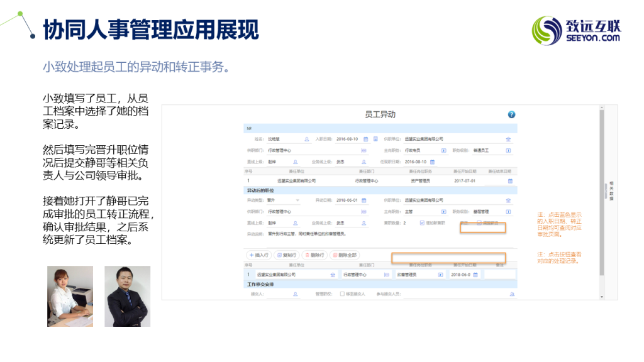Screen dimensions: 644x362
Task: Open department picker for first 供职部门
Action: pyautogui.click(x=364, y=151)
